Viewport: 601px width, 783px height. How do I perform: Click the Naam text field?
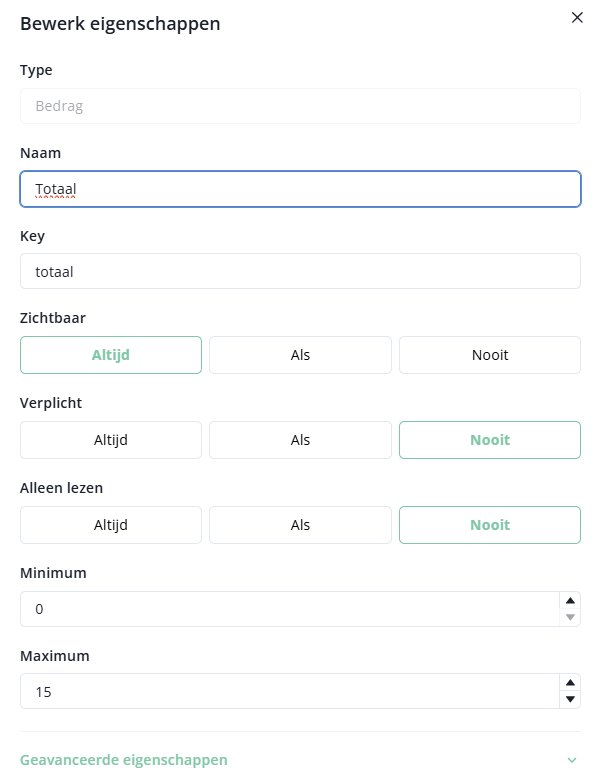click(x=300, y=189)
